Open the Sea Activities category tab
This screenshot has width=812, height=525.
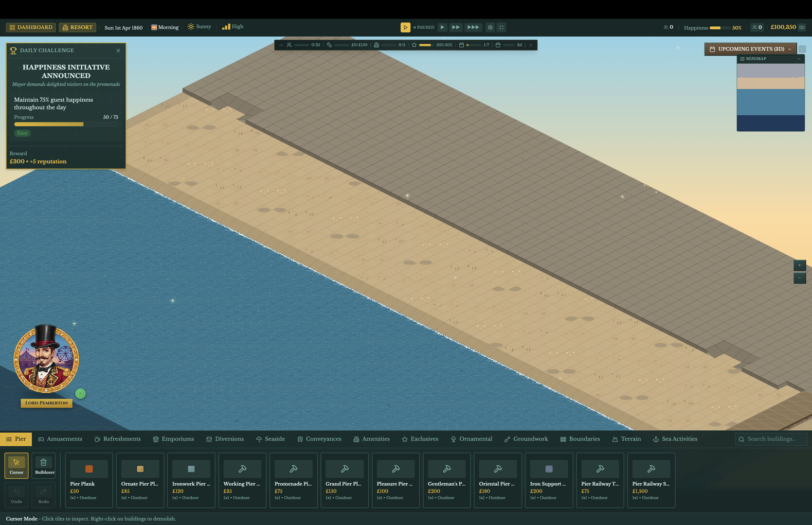click(675, 439)
